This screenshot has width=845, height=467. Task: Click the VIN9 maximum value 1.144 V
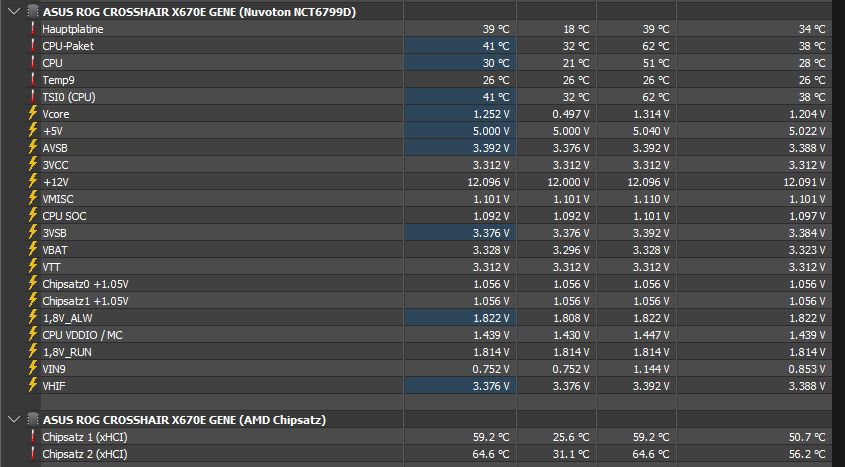tap(651, 369)
